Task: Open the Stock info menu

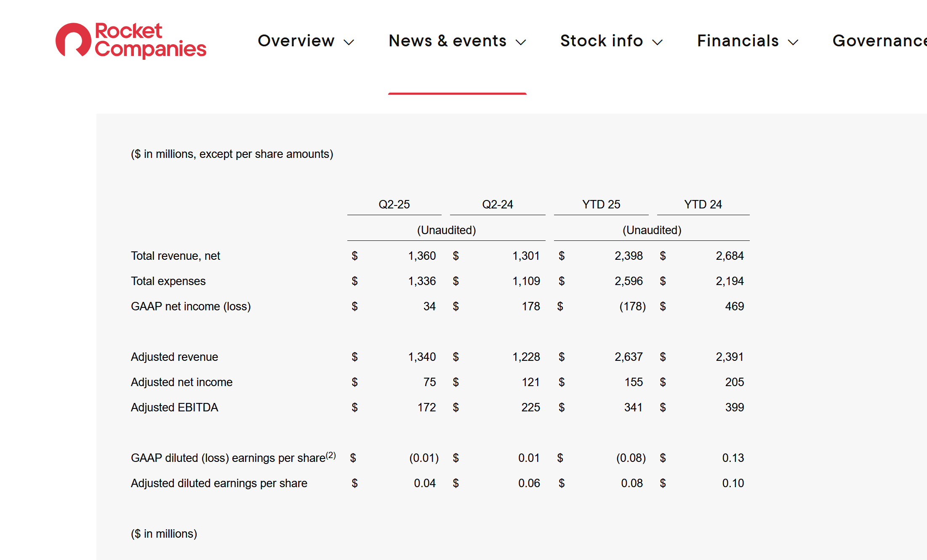Action: [601, 41]
